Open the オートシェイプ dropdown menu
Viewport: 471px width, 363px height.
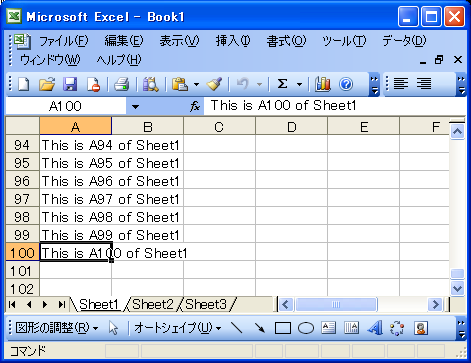[x=177, y=328]
